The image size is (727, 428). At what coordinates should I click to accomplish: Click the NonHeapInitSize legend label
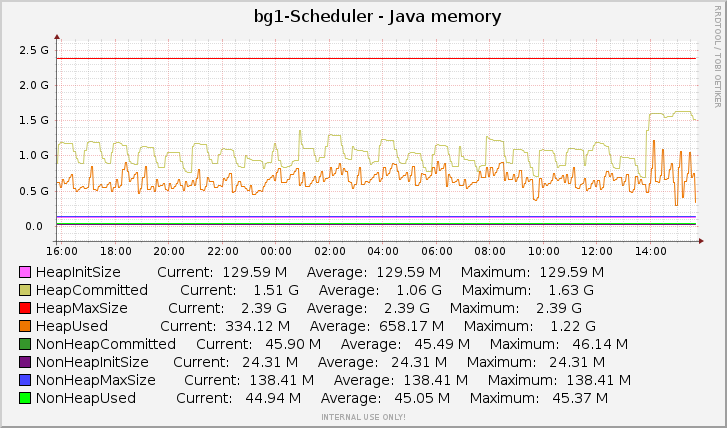click(92, 362)
